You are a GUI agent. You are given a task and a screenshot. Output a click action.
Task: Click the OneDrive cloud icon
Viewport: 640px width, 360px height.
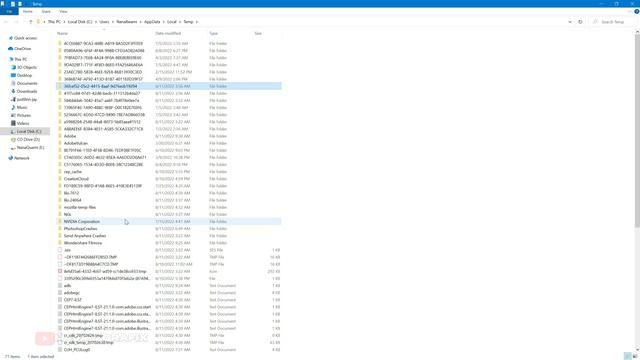(x=11, y=49)
